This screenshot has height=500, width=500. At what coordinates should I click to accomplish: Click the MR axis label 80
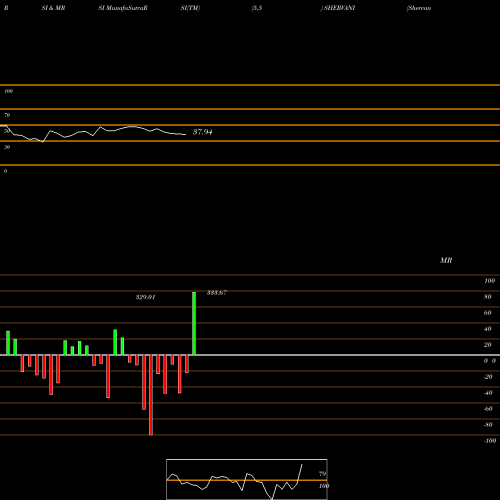click(488, 297)
